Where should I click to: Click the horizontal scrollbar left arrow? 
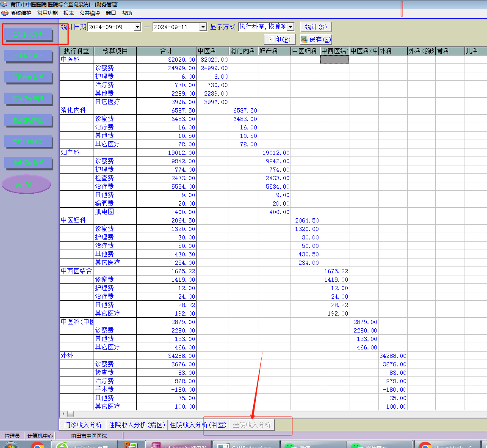63,414
